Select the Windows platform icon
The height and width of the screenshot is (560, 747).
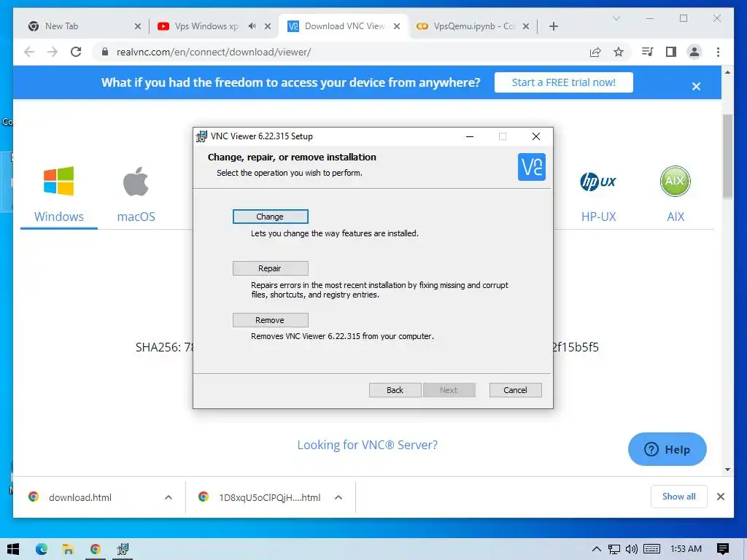58,181
